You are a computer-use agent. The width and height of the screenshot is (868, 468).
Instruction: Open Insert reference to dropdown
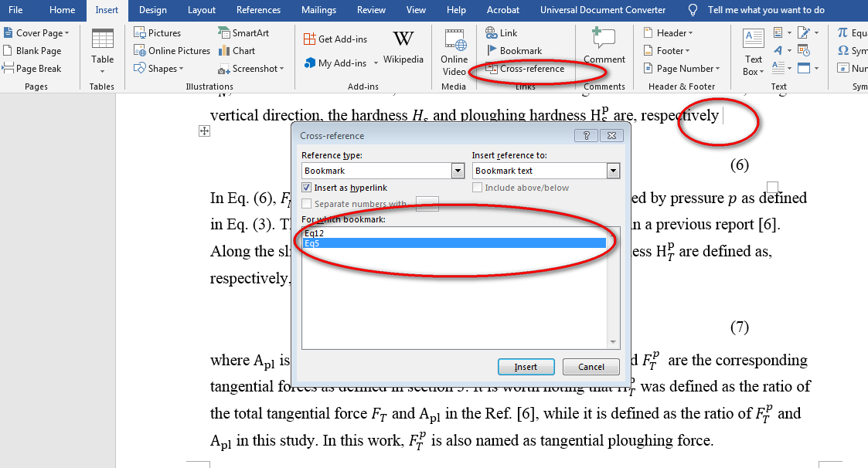[x=614, y=171]
